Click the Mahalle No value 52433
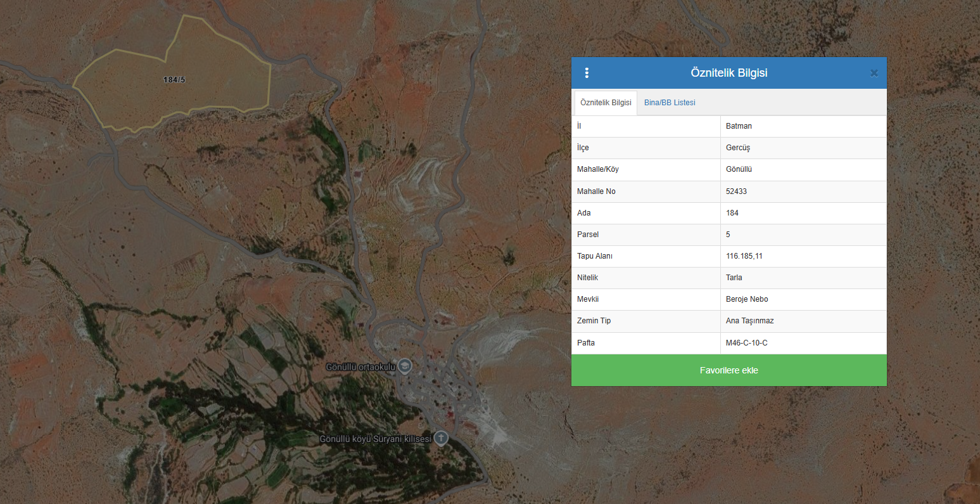Viewport: 980px width, 504px height. [x=736, y=191]
